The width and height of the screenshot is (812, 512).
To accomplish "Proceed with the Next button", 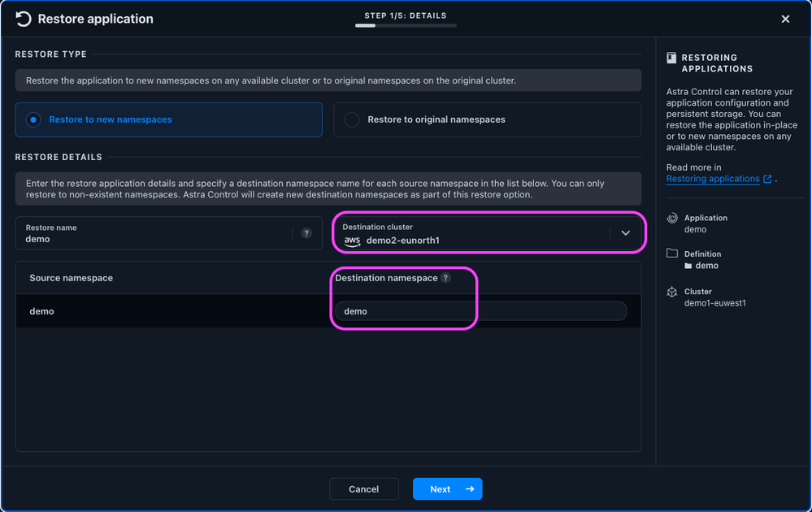I will [447, 488].
